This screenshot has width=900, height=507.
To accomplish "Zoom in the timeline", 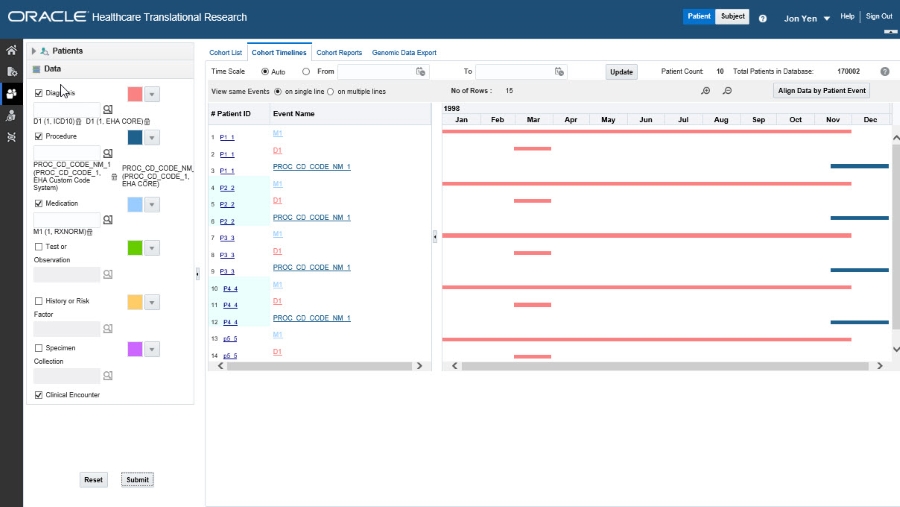I will pyautogui.click(x=705, y=91).
